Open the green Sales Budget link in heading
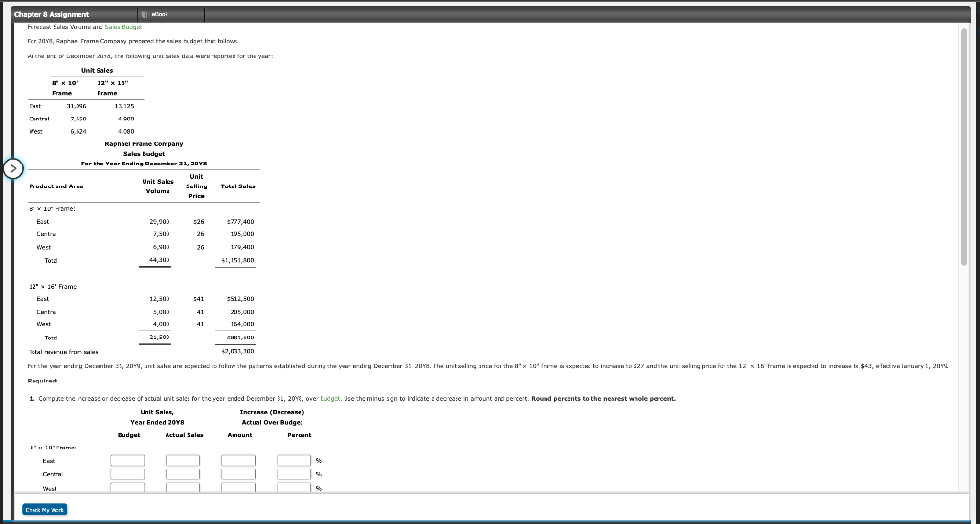The height and width of the screenshot is (524, 980). [x=123, y=27]
